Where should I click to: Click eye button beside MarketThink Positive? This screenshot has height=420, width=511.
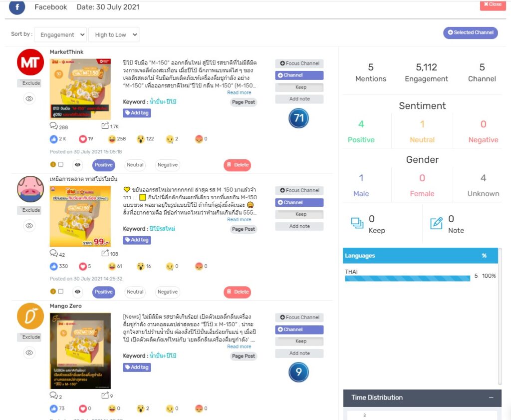point(77,165)
